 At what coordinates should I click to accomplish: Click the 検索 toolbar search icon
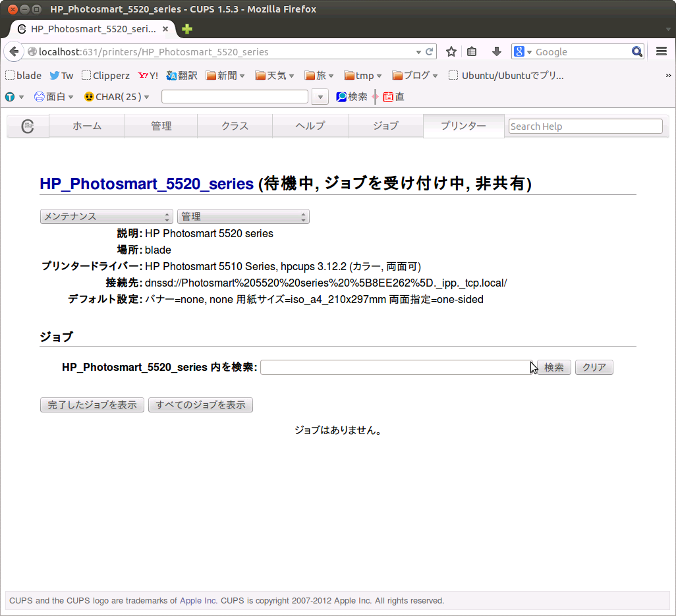tap(352, 97)
